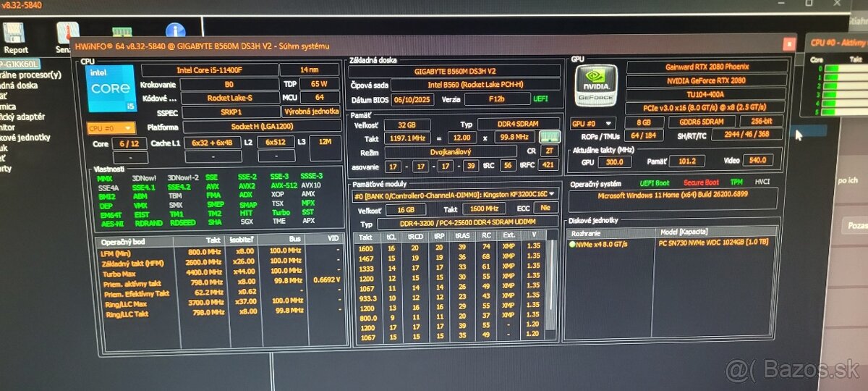Click the Gainward RTX 2080 Phoenix field

pos(707,67)
